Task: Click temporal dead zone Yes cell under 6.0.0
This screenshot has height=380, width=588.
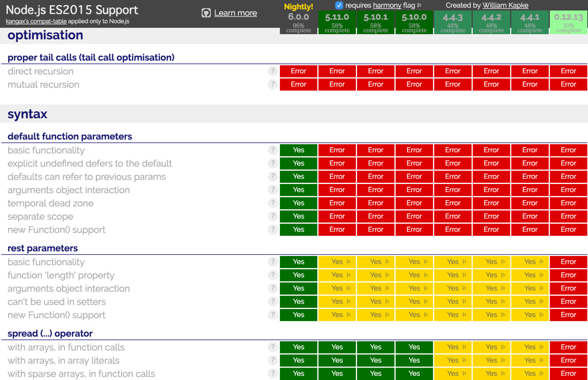Action: (x=298, y=203)
